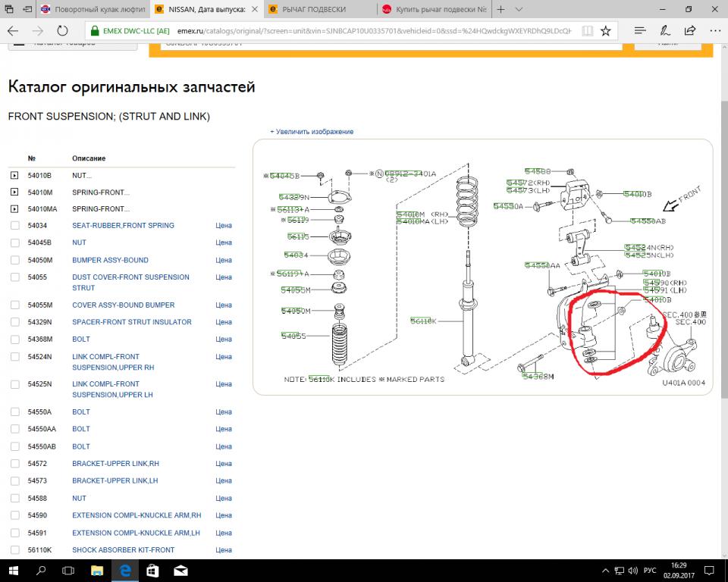Screen dimensions: 728x582
Task: Tick the 54524N row checkbox
Action: coord(15,357)
